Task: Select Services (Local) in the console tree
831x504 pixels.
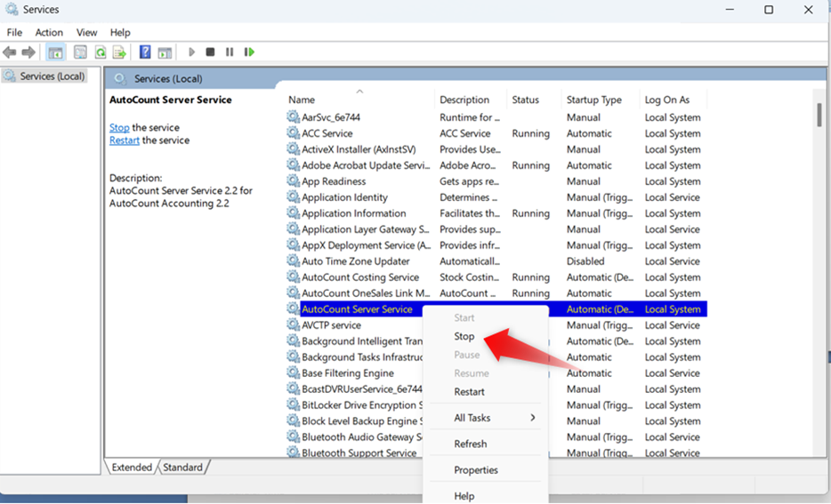Action: coord(51,76)
